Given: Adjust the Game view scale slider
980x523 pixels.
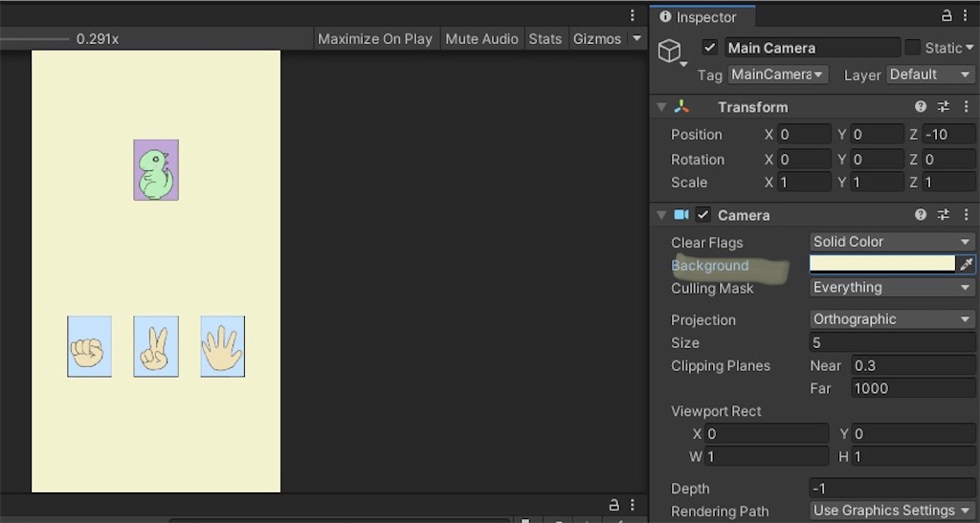Looking at the screenshot, I should point(34,38).
